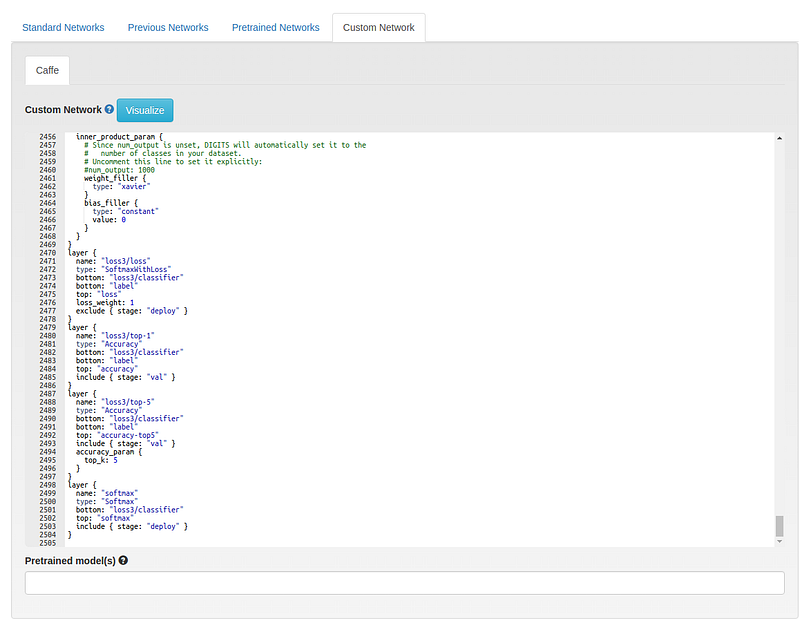Click the "#num_output: 1000" comment line
This screenshot has height=629, width=800.
[119, 170]
